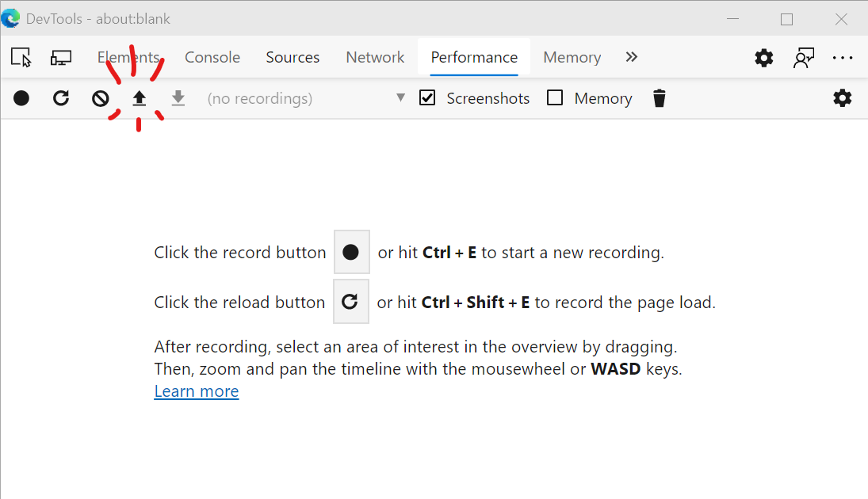
Task: Open the three-dot customize menu
Action: [x=843, y=57]
